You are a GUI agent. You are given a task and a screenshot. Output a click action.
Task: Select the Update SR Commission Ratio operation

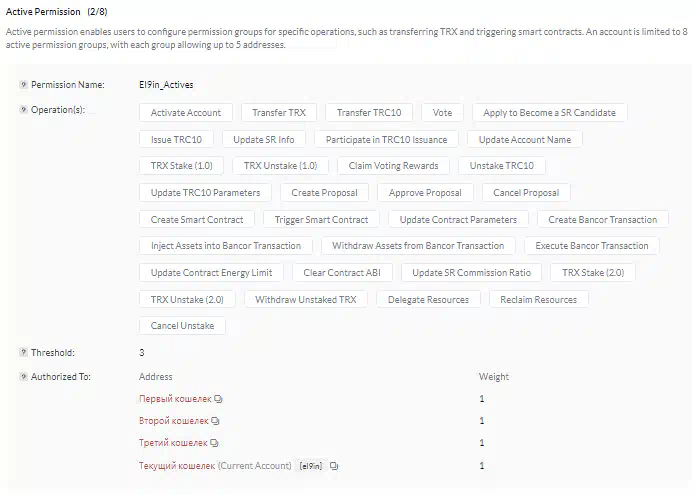(x=471, y=273)
